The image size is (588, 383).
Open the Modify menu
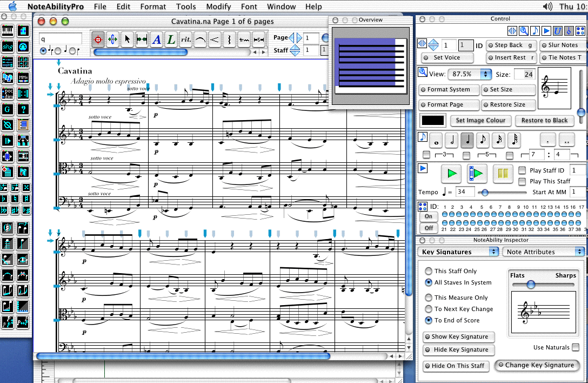pyautogui.click(x=219, y=6)
